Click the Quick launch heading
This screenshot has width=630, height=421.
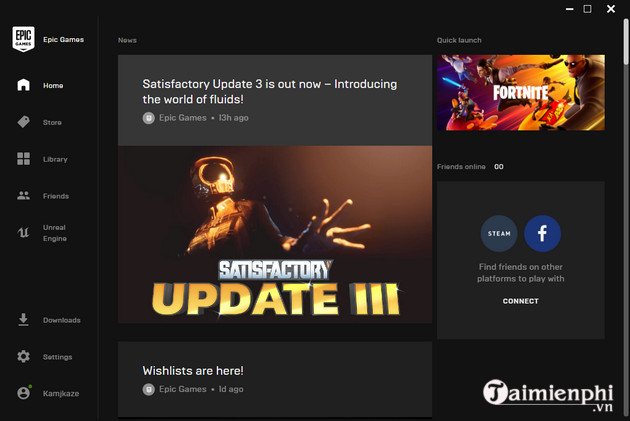coord(459,40)
